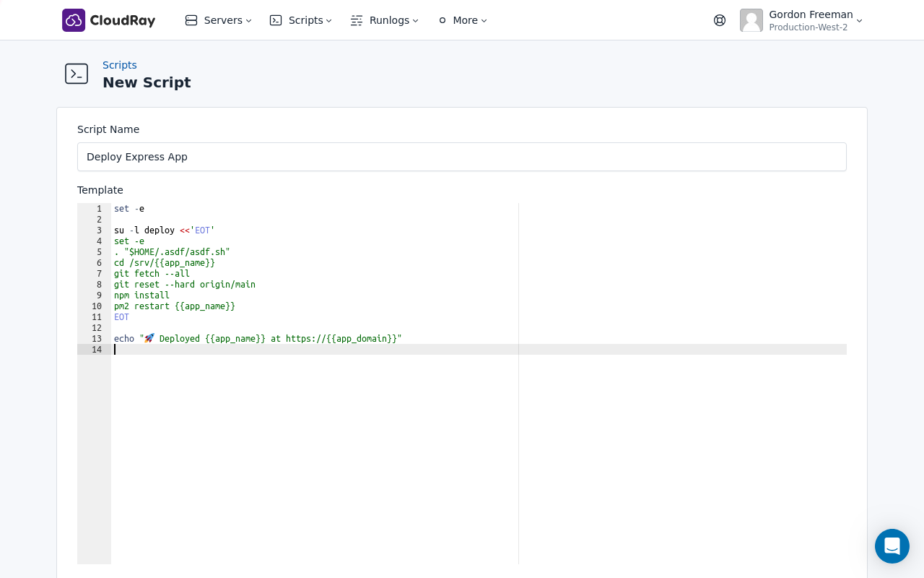Screen dimensions: 924x578
Task: Expand the Servers dropdown chevron
Action: point(249,21)
